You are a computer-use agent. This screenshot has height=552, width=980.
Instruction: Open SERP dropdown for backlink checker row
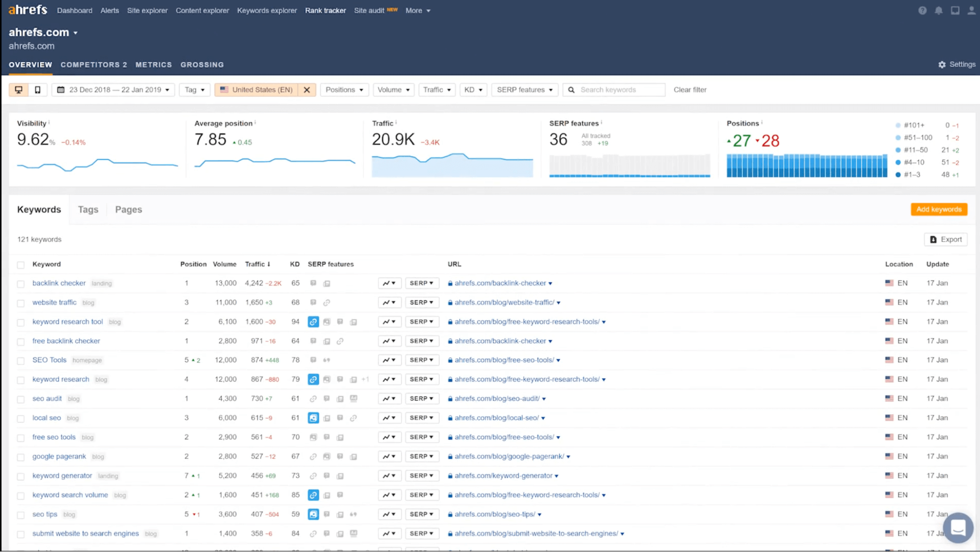422,283
